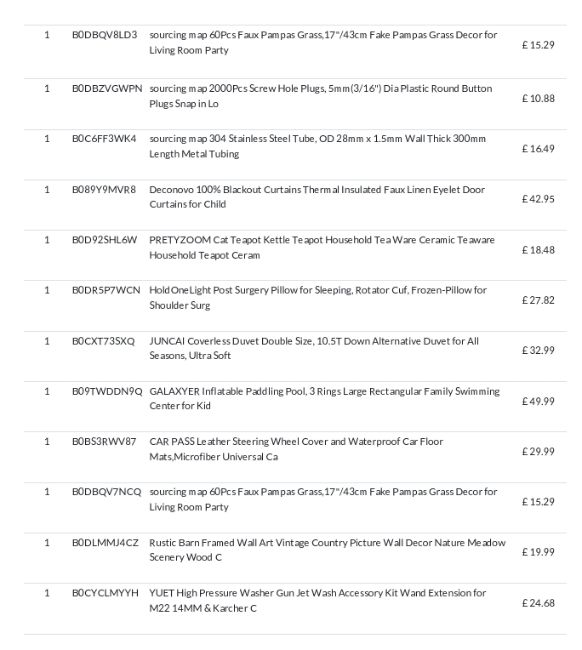
Task: Click price £ 15.29 in first row
Action: point(538,45)
